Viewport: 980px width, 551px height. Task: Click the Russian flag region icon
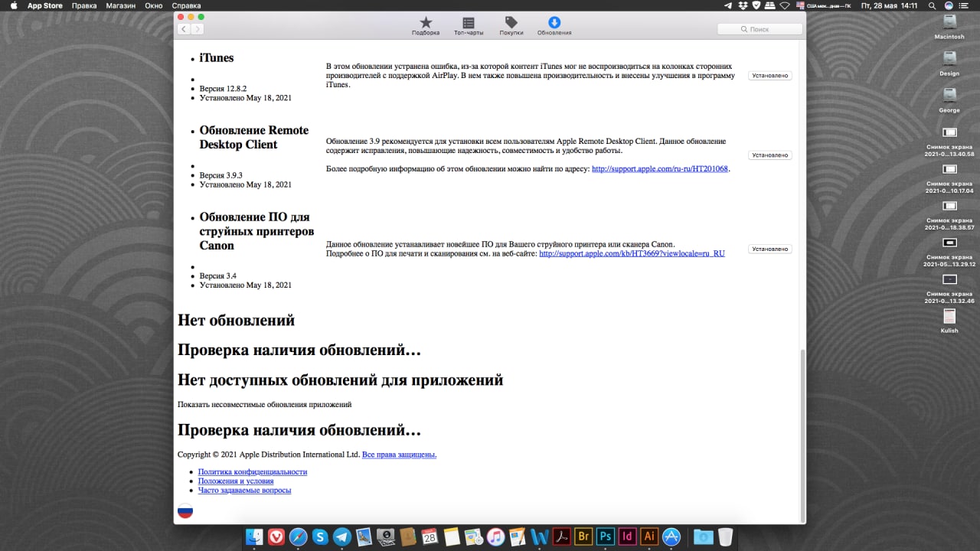coord(185,510)
